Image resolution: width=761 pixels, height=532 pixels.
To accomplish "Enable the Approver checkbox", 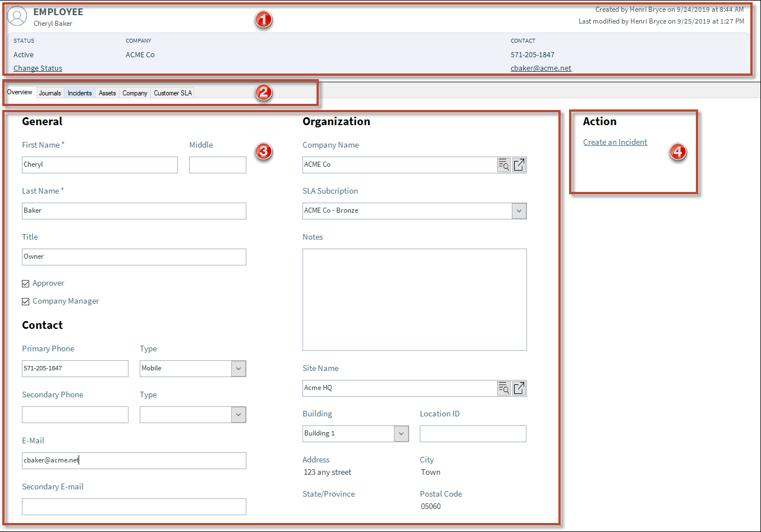I will [x=25, y=283].
